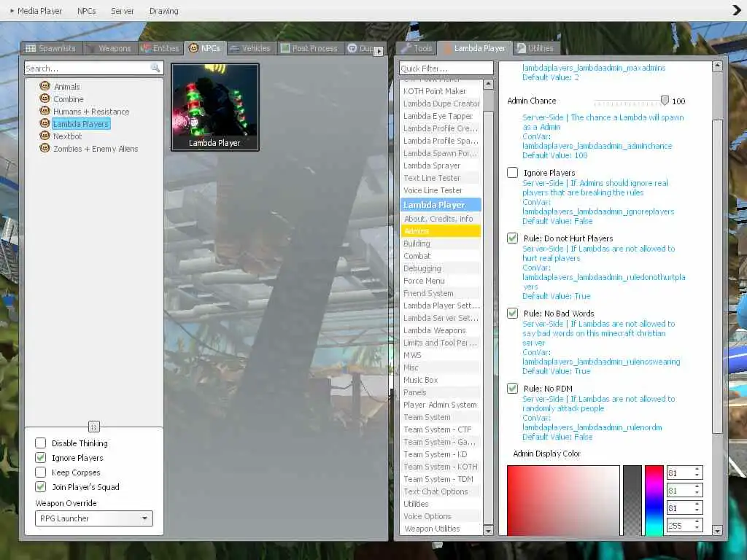Click the rainbow hue bar
The height and width of the screenshot is (560, 747).
point(654,500)
